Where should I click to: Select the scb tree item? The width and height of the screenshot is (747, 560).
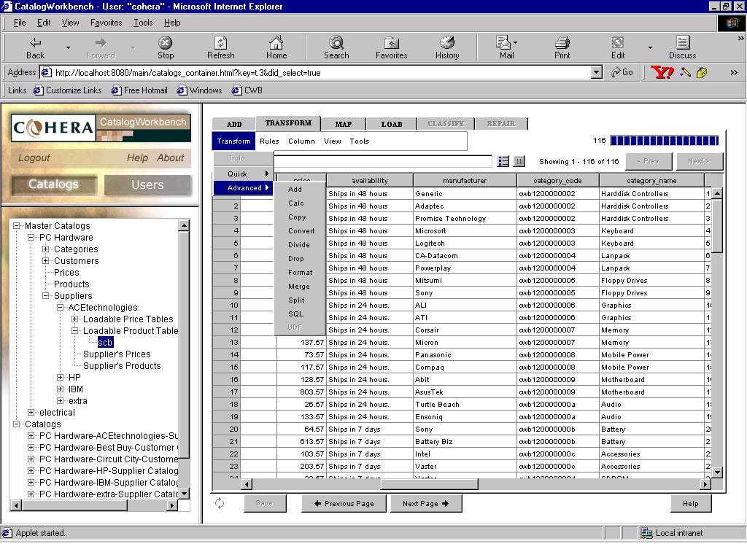pyautogui.click(x=105, y=343)
